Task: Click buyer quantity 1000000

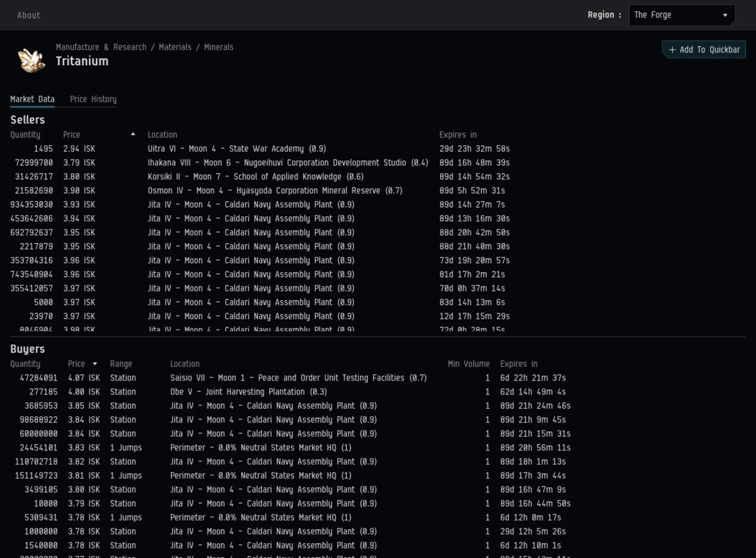Action: pos(41,532)
